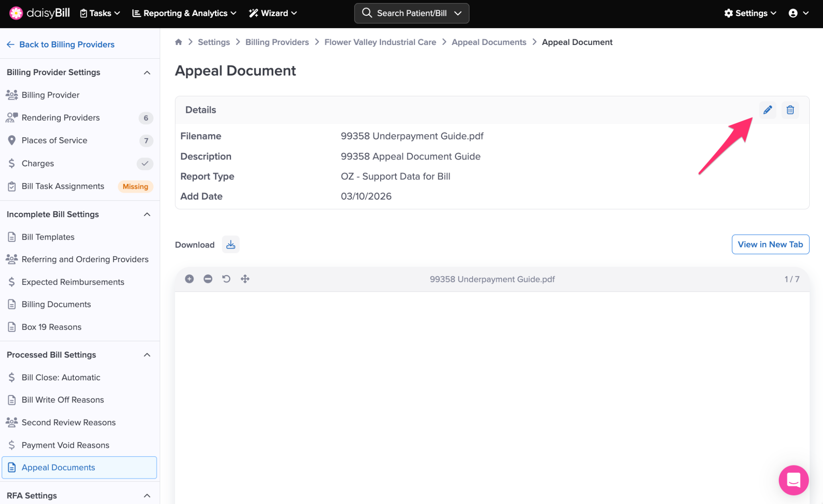Click the View in New Tab button
This screenshot has width=823, height=504.
770,244
